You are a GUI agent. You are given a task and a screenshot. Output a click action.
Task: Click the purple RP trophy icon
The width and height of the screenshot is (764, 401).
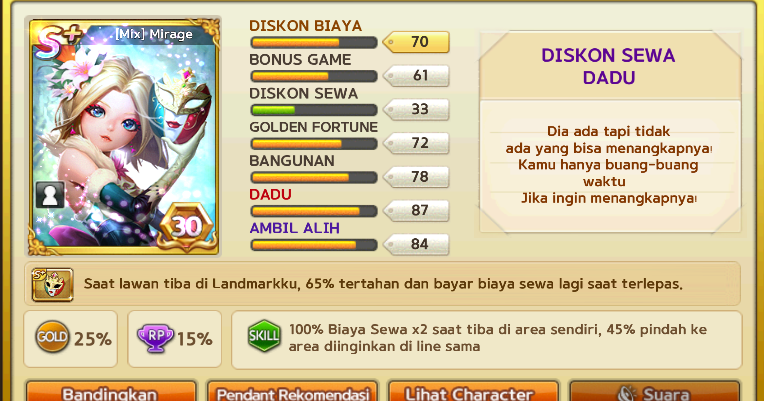(155, 338)
